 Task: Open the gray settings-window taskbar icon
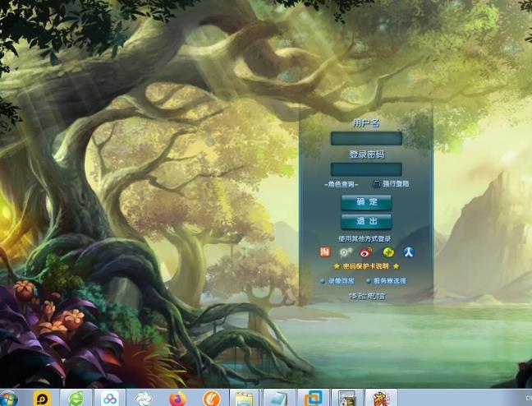pos(347,399)
